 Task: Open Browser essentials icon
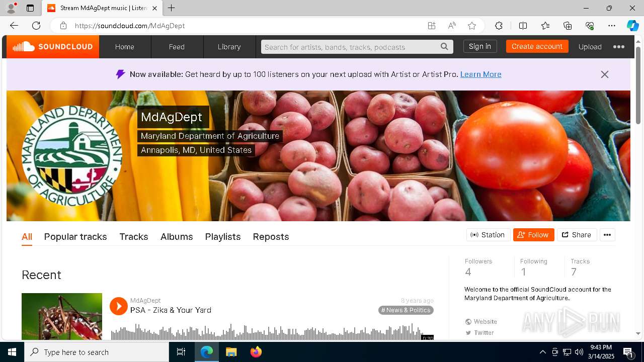coord(590,26)
